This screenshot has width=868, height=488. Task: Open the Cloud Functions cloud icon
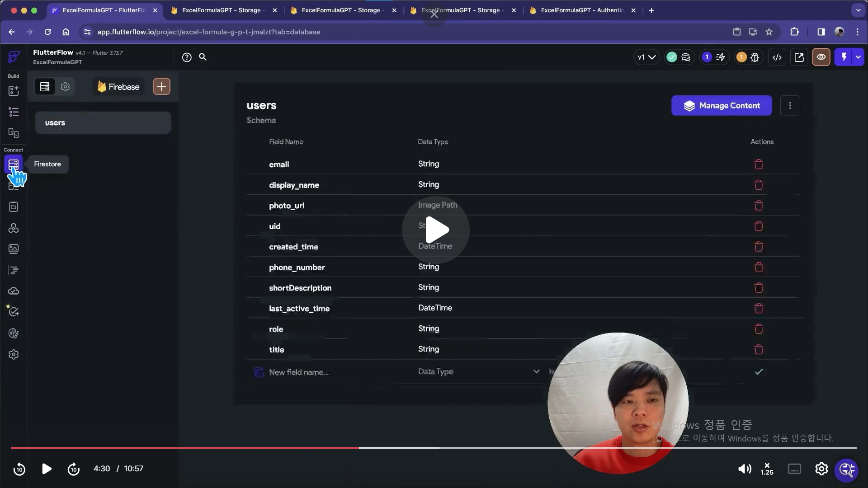pyautogui.click(x=14, y=291)
